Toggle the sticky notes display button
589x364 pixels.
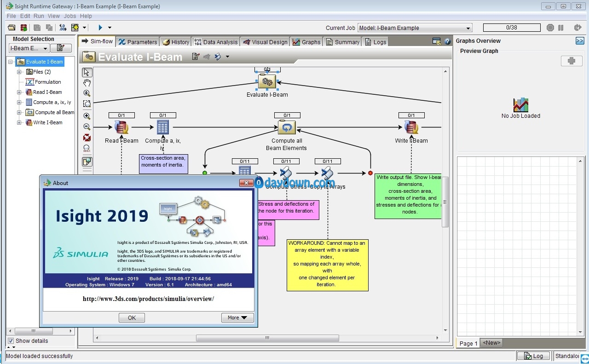(87, 162)
